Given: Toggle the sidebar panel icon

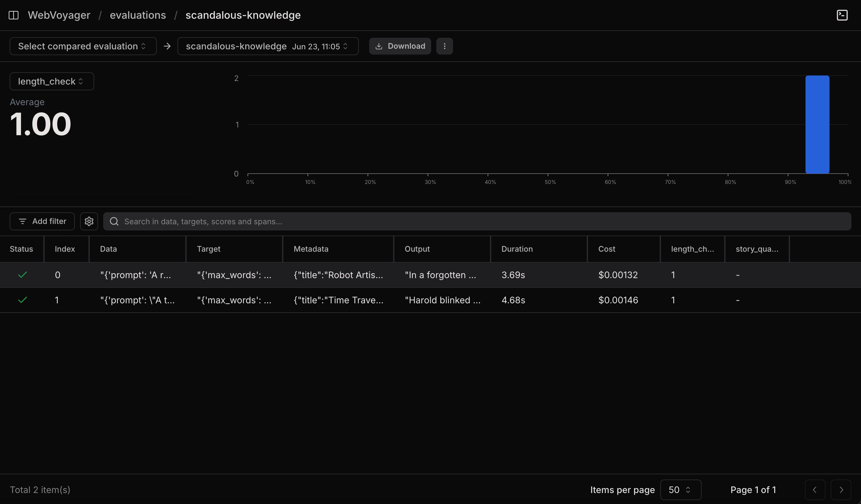Looking at the screenshot, I should tap(13, 15).
